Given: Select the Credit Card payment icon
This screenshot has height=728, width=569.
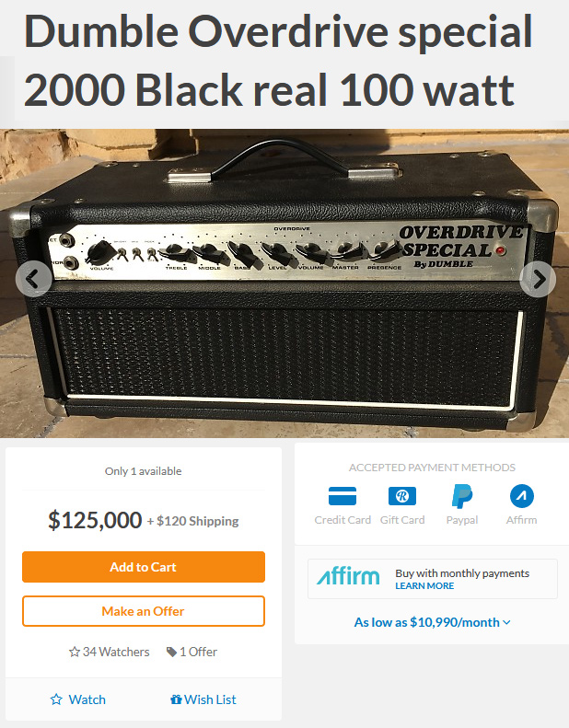Looking at the screenshot, I should 343,496.
